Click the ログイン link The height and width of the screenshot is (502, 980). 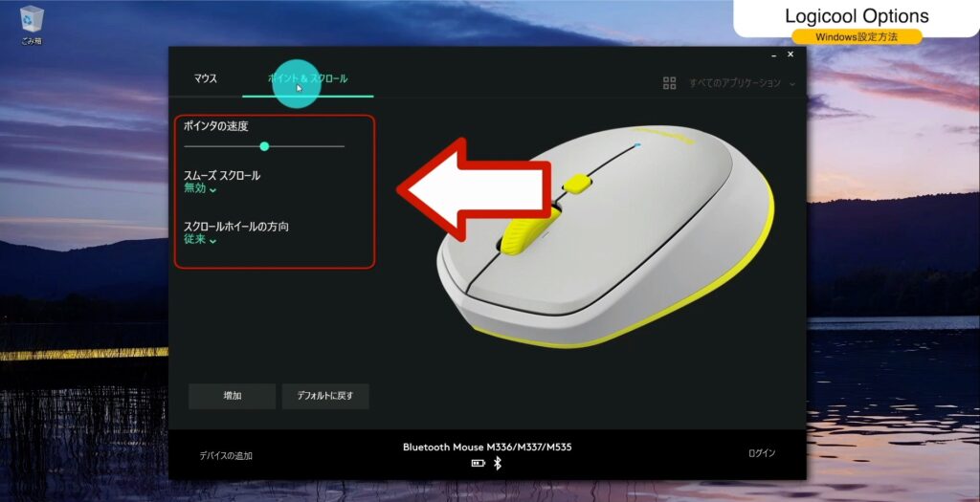[x=762, y=453]
